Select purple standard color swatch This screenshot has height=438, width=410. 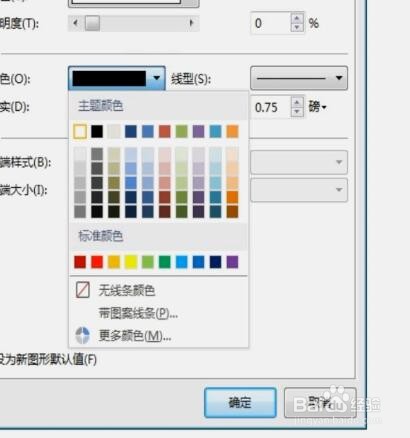(232, 262)
